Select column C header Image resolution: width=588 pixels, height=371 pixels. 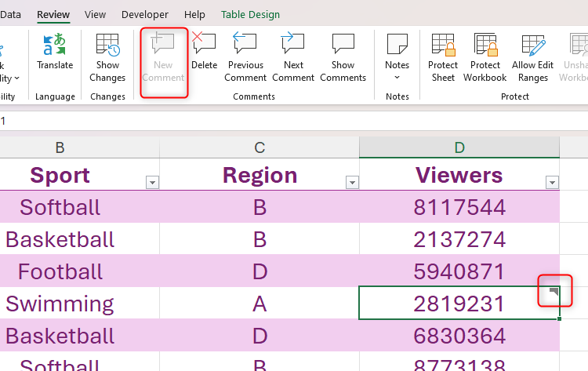point(260,147)
